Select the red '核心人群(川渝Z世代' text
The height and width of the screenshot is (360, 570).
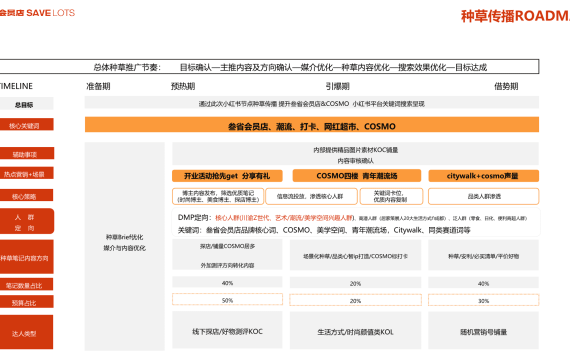tap(243, 218)
